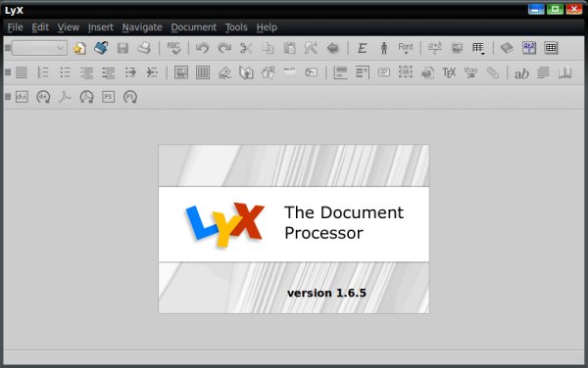
Task: Toggle the document outline icon
Action: [507, 48]
